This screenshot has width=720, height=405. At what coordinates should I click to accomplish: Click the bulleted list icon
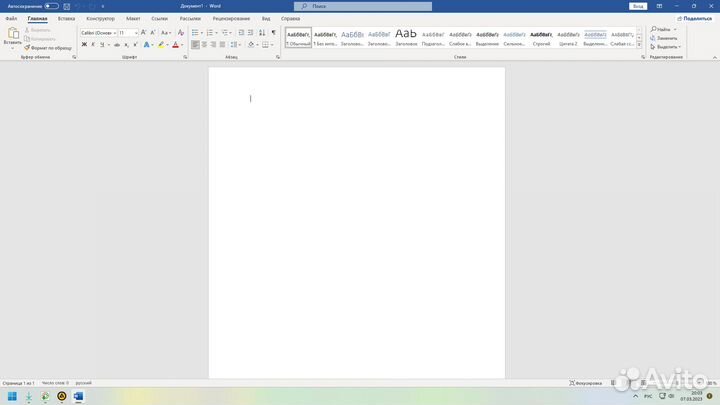(195, 33)
